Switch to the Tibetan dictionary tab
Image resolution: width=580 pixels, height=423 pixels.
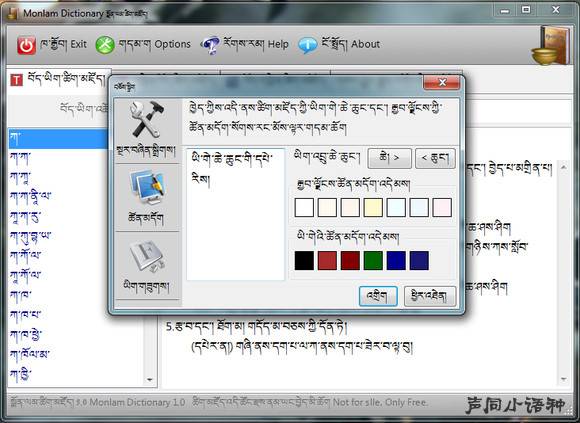point(59,79)
